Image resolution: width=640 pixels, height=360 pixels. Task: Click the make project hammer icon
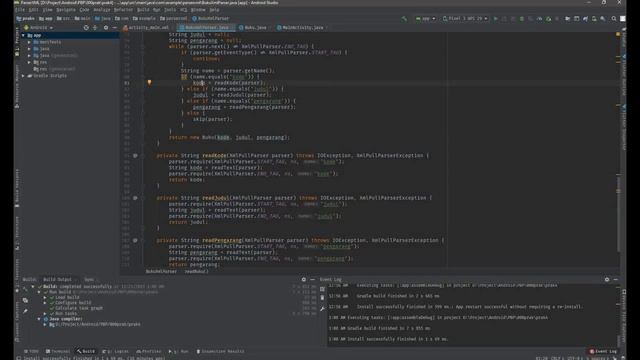[x=404, y=18]
